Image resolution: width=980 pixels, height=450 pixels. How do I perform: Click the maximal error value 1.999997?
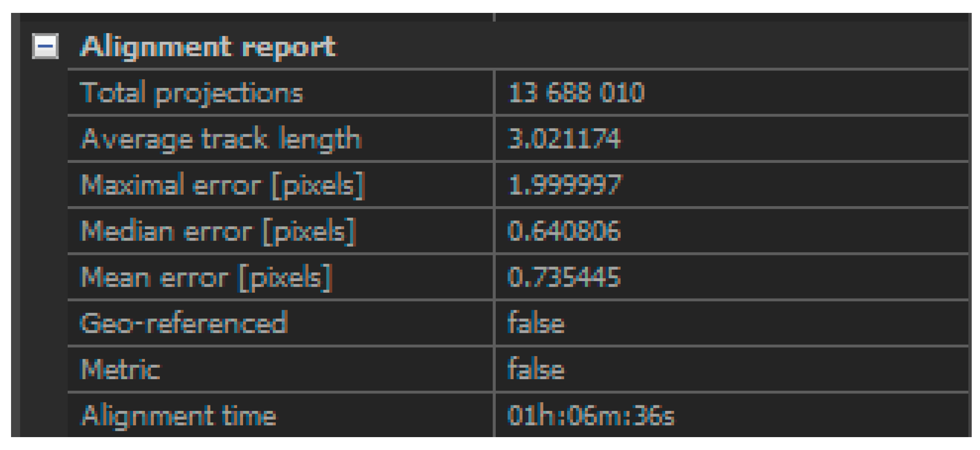point(564,185)
